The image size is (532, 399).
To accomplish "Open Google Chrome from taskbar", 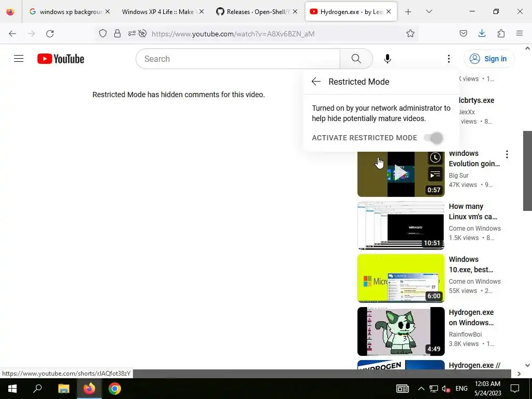I will pyautogui.click(x=115, y=389).
